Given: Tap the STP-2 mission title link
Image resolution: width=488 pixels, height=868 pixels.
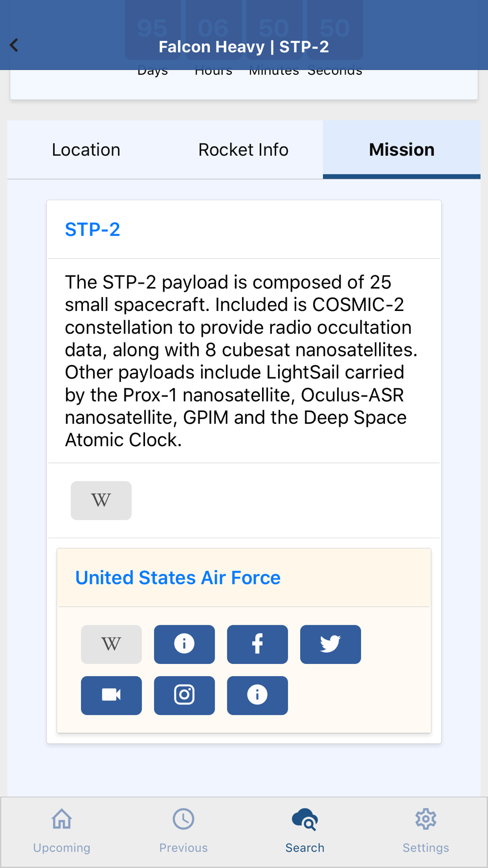Looking at the screenshot, I should click(x=93, y=229).
